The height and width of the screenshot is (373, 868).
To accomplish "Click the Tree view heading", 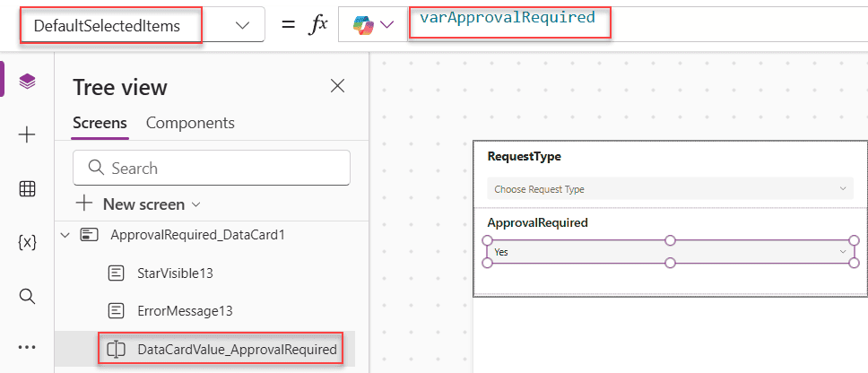I will pyautogui.click(x=120, y=88).
